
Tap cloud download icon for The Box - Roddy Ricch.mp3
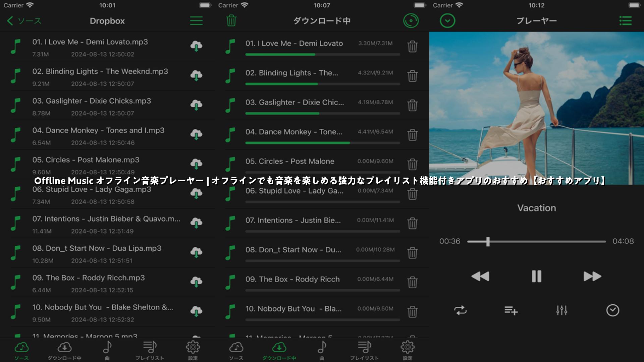click(196, 282)
